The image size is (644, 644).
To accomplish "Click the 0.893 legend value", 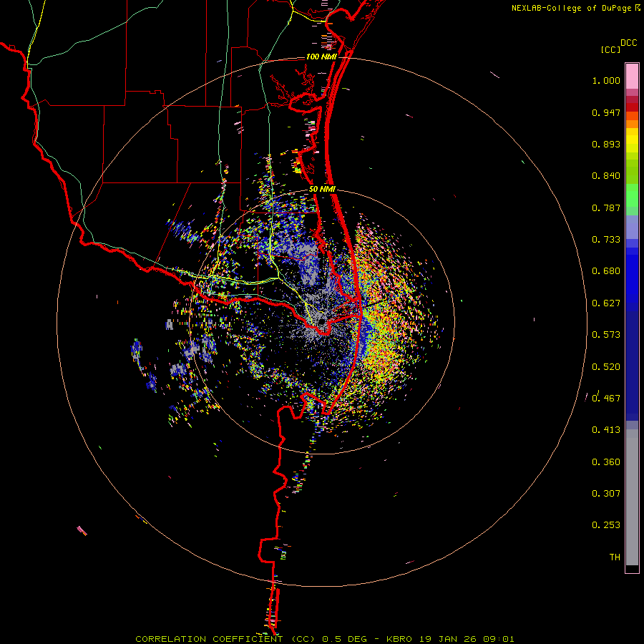I will point(606,144).
